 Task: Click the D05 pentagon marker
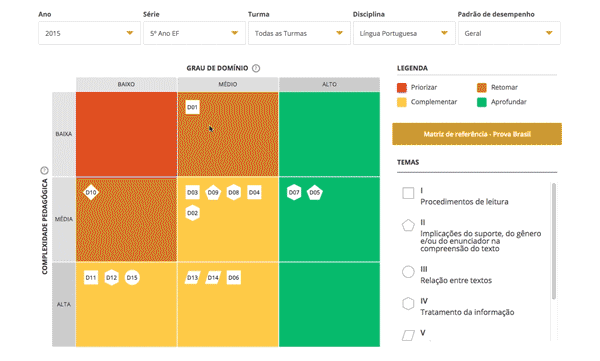pyautogui.click(x=315, y=193)
